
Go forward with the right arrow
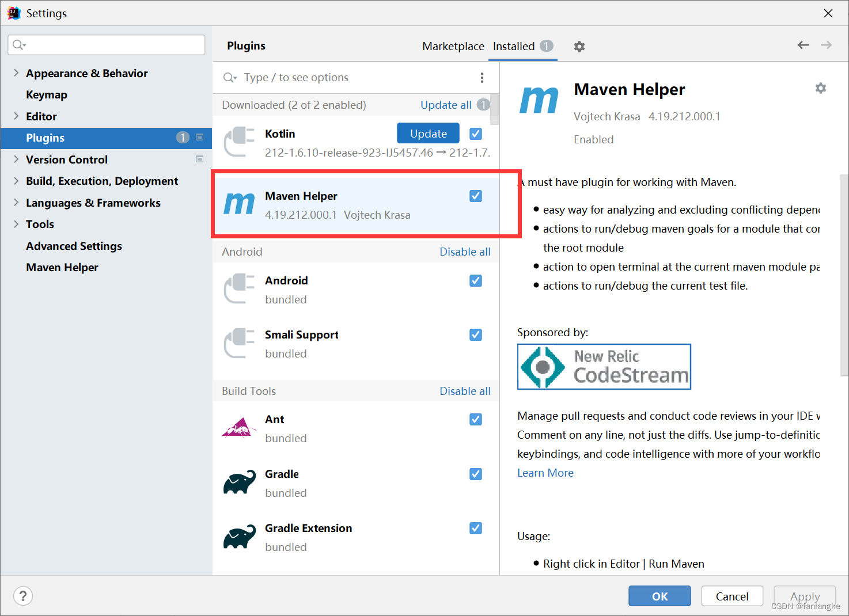[826, 45]
